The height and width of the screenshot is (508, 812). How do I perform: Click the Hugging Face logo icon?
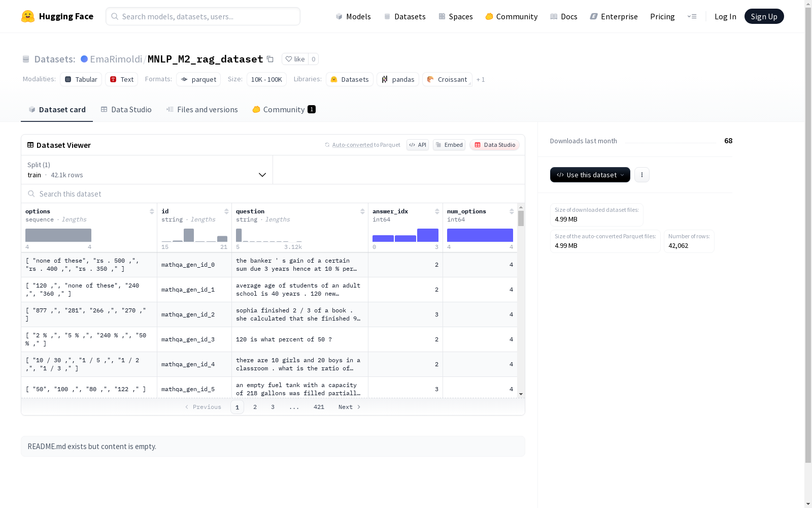pyautogui.click(x=28, y=16)
